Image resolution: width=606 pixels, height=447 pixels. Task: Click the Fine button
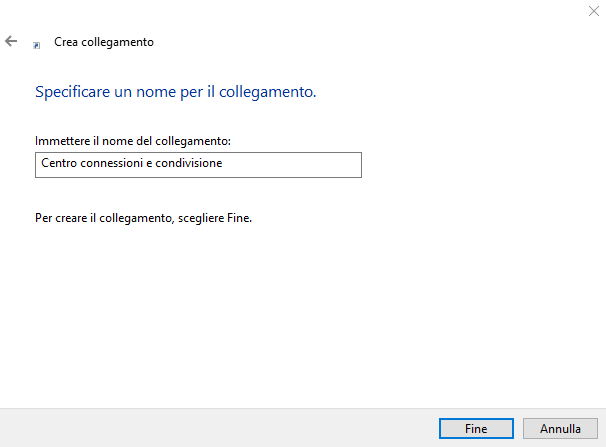476,428
